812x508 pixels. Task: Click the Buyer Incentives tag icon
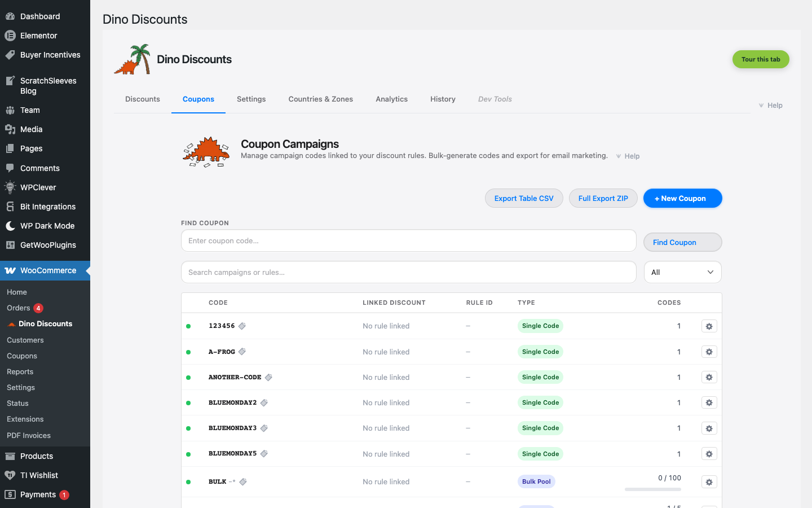point(10,55)
